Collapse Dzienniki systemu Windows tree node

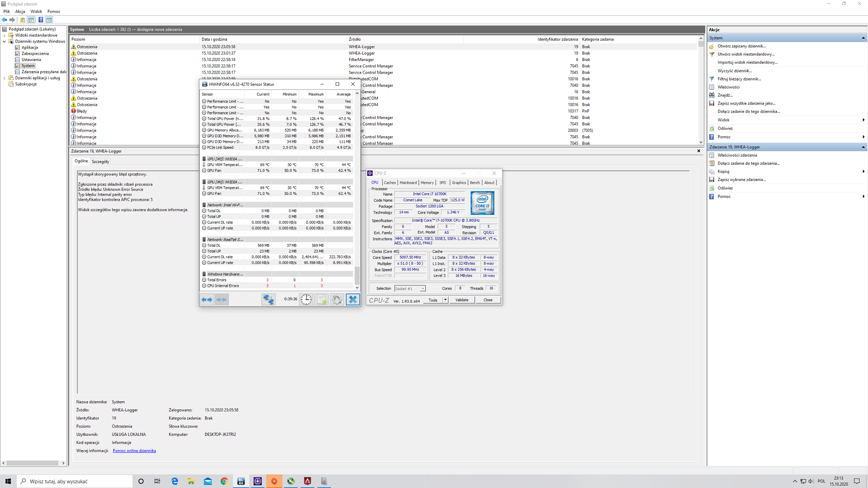tap(4, 42)
